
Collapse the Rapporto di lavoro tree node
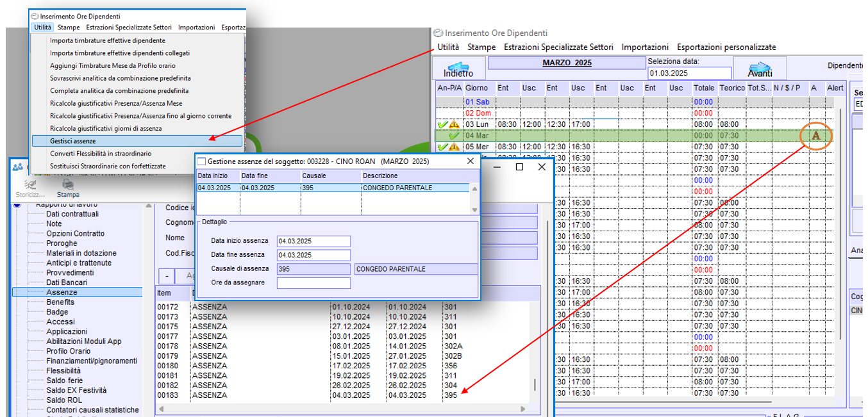point(17,204)
